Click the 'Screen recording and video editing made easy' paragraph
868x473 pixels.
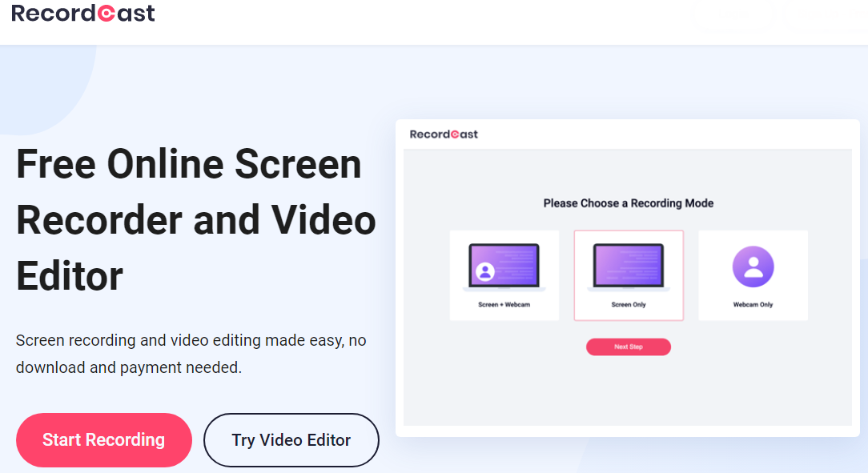(191, 354)
